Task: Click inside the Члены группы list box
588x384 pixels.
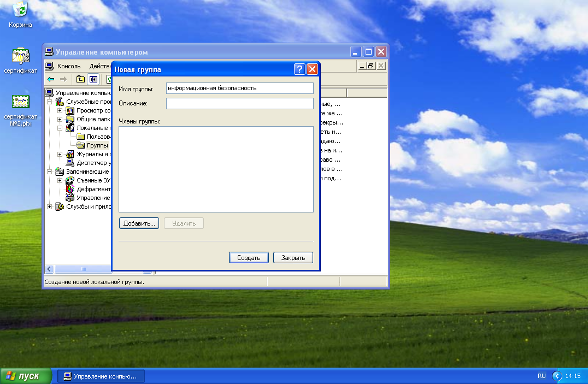Action: (x=216, y=169)
